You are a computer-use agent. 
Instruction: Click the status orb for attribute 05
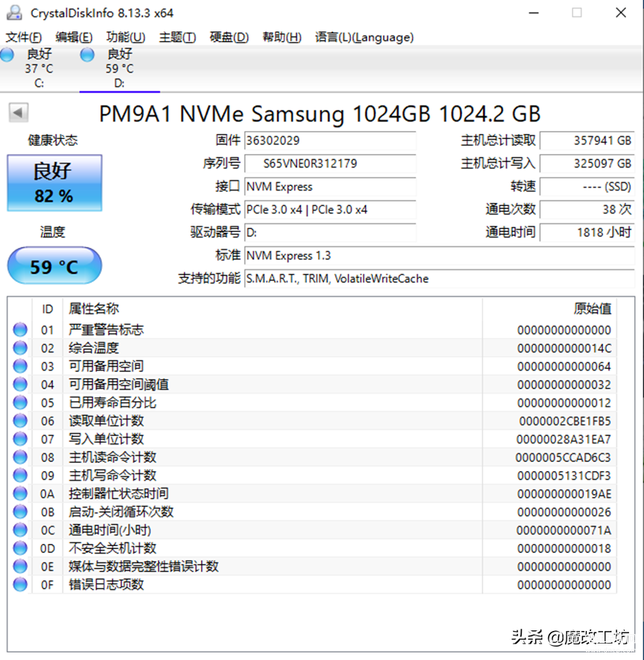coord(20,403)
